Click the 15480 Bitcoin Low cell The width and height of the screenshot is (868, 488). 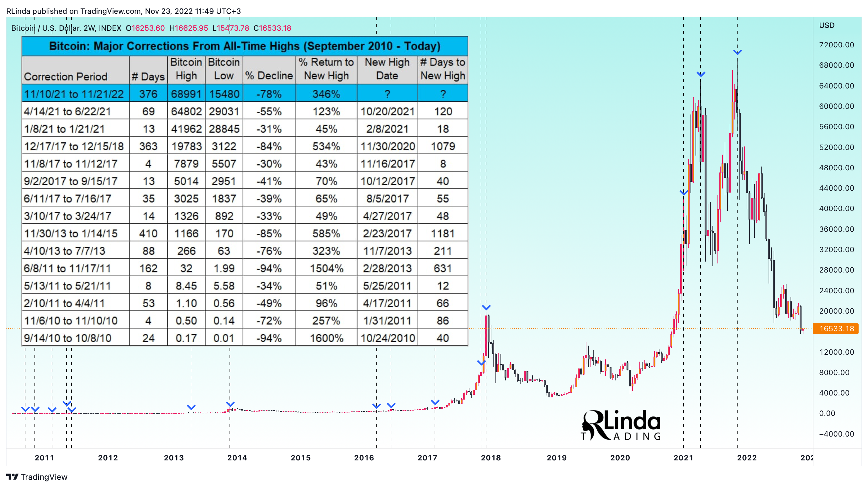click(224, 94)
